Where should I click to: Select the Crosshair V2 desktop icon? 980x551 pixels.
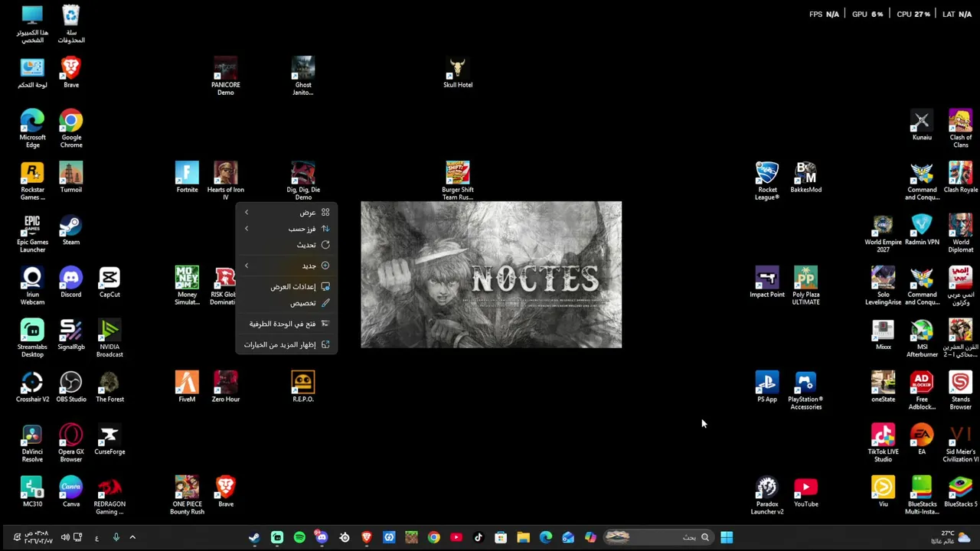coord(32,386)
